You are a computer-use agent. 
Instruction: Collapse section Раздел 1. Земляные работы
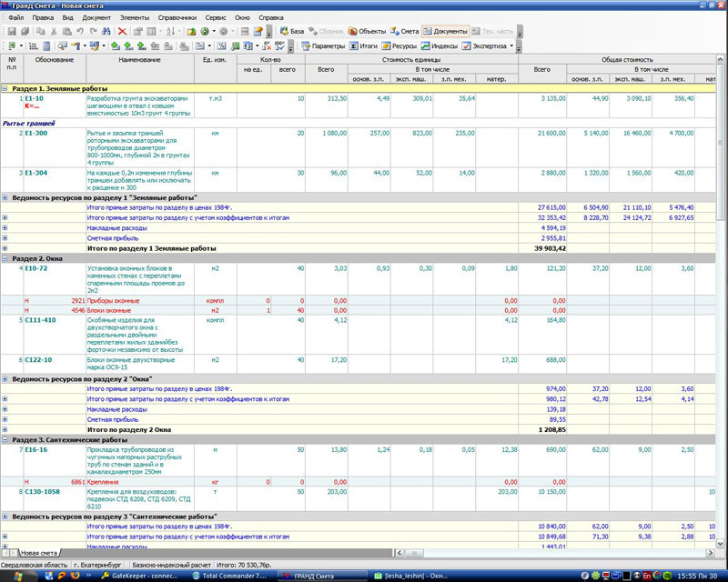(x=5, y=88)
